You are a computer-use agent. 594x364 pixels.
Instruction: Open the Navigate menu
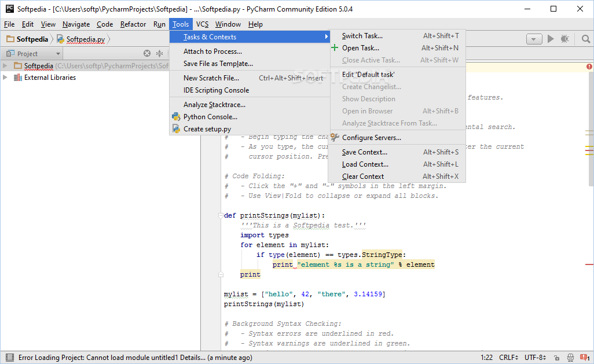[x=76, y=24]
